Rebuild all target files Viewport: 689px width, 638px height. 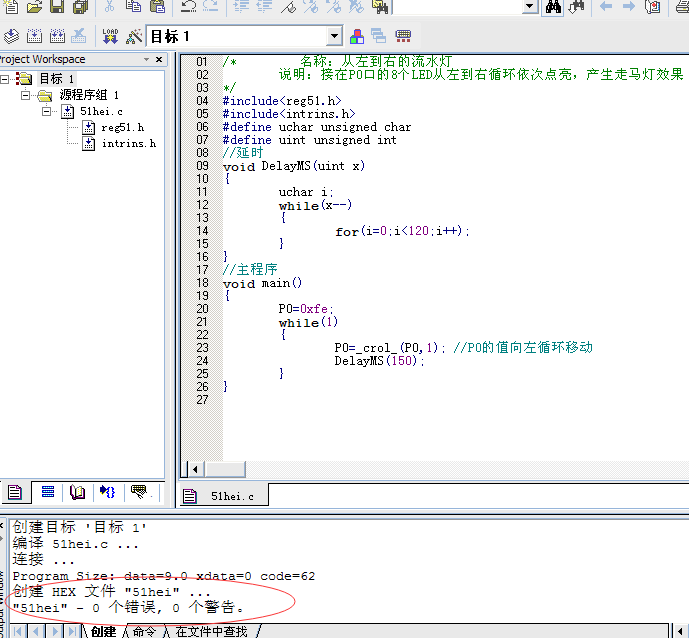tap(57, 36)
